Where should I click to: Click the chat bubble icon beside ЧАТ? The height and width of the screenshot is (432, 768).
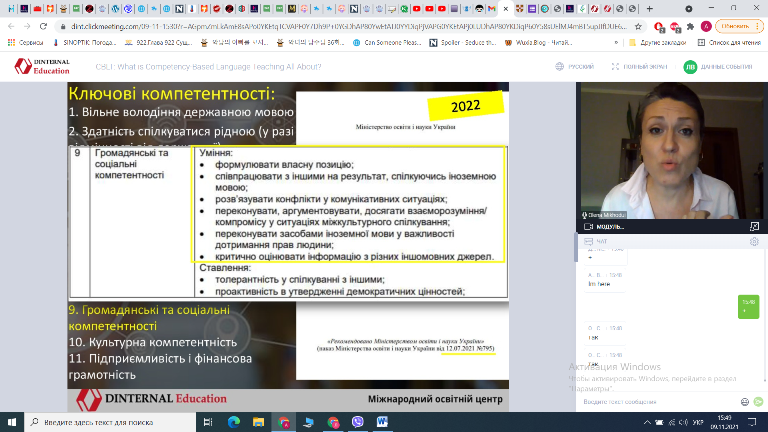point(588,241)
